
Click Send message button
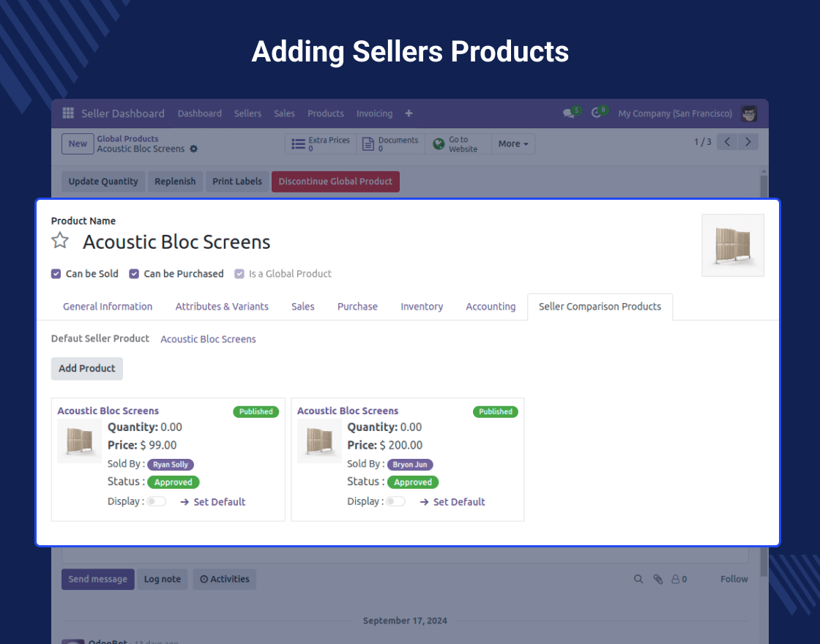(98, 579)
